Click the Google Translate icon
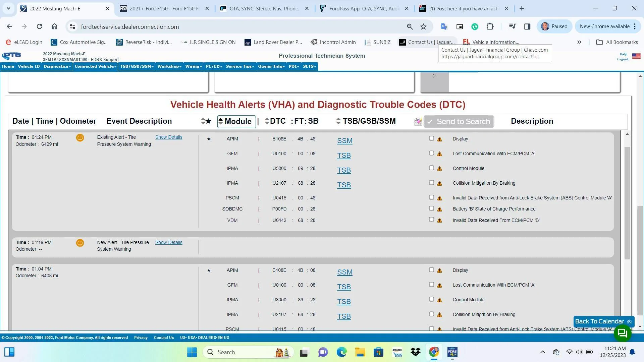This screenshot has width=644, height=362. click(x=444, y=26)
